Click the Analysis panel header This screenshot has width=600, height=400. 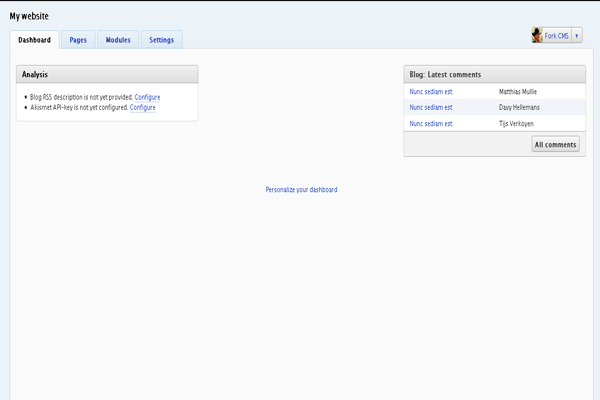coord(107,74)
